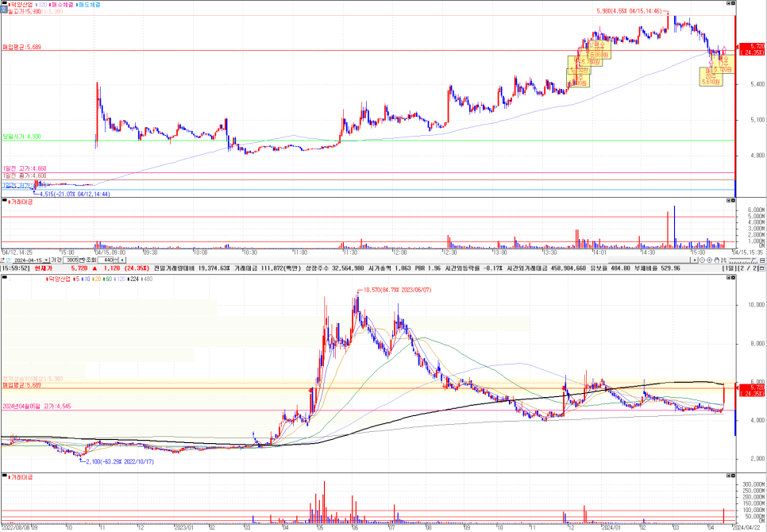Expand the upper chart pane menu at top-left
Viewport: 767px width, 532px height.
pos(3,4)
